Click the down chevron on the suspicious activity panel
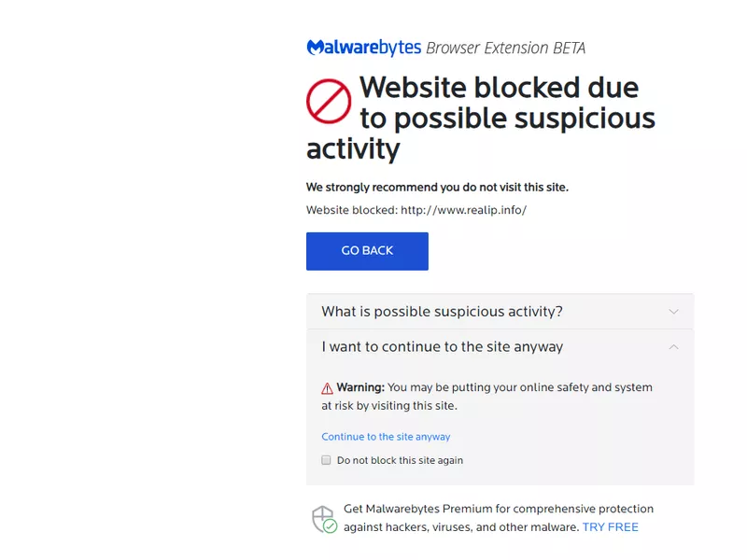Screen dimensions: 747x560 [674, 312]
